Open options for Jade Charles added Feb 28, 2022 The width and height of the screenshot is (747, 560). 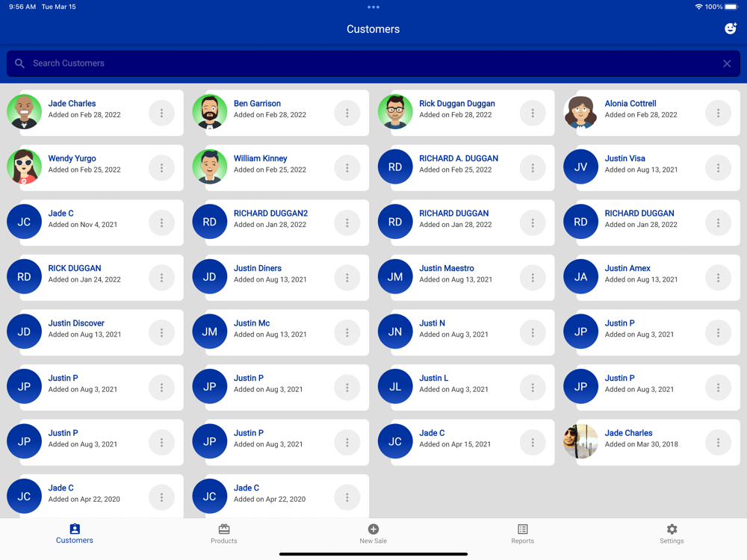161,113
